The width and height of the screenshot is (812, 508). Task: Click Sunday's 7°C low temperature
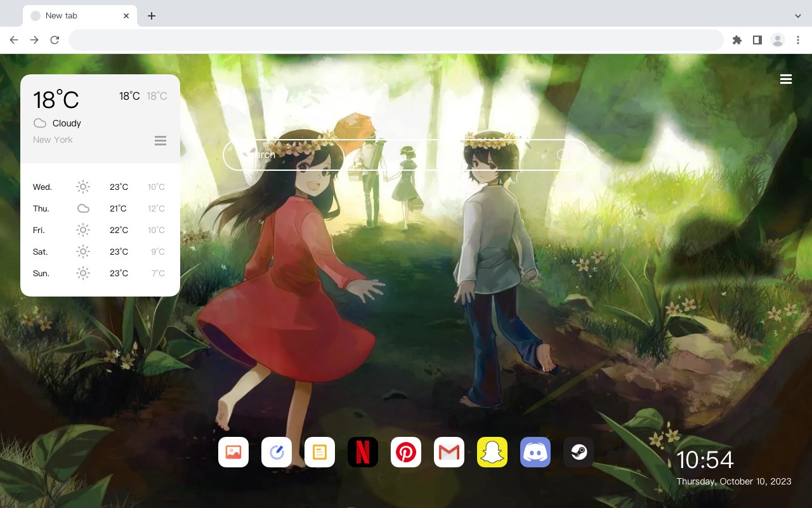point(158,273)
